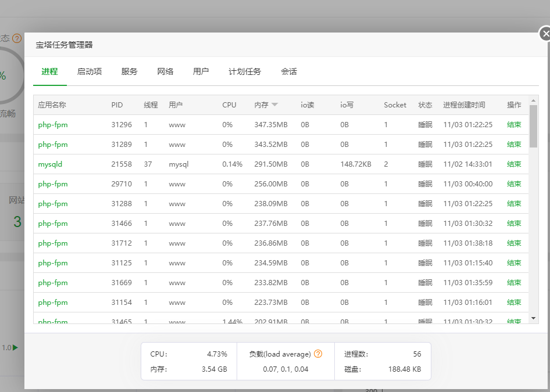Sort by 内存 column header

click(261, 105)
